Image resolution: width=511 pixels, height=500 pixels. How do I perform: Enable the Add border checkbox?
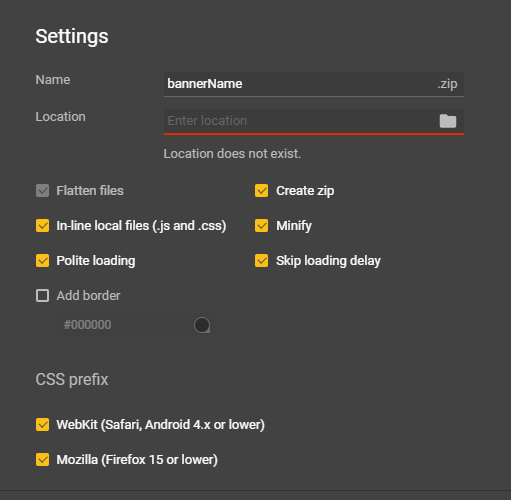tap(42, 296)
